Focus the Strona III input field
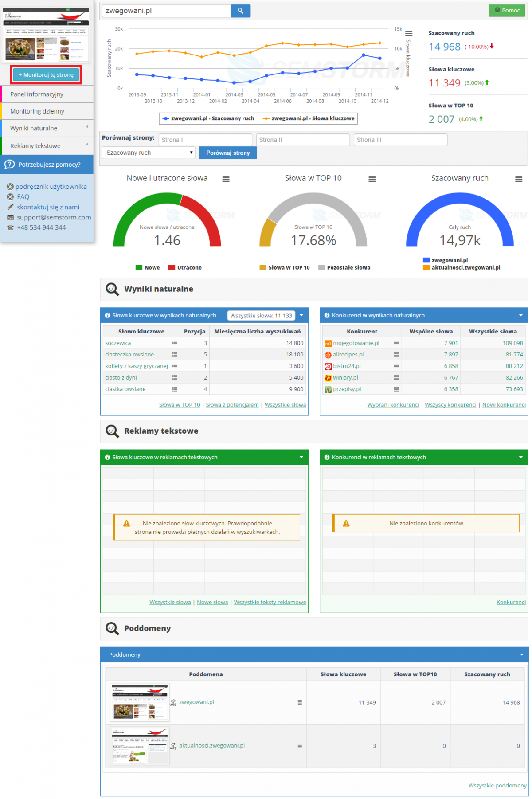This screenshot has width=532, height=799. point(400,140)
